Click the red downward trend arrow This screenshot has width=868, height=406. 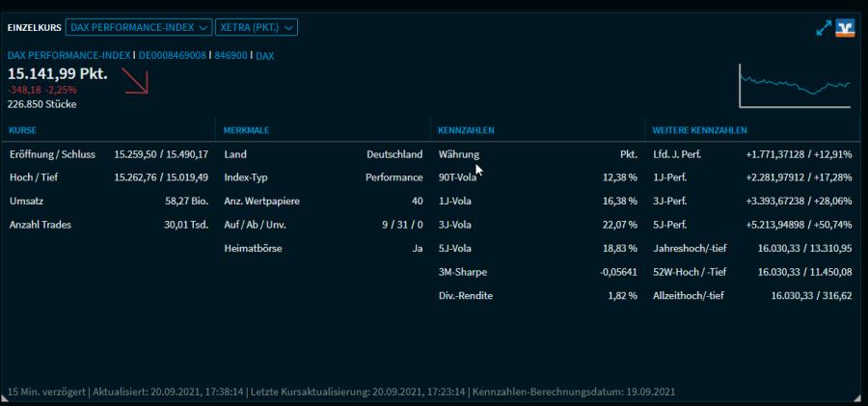(135, 80)
